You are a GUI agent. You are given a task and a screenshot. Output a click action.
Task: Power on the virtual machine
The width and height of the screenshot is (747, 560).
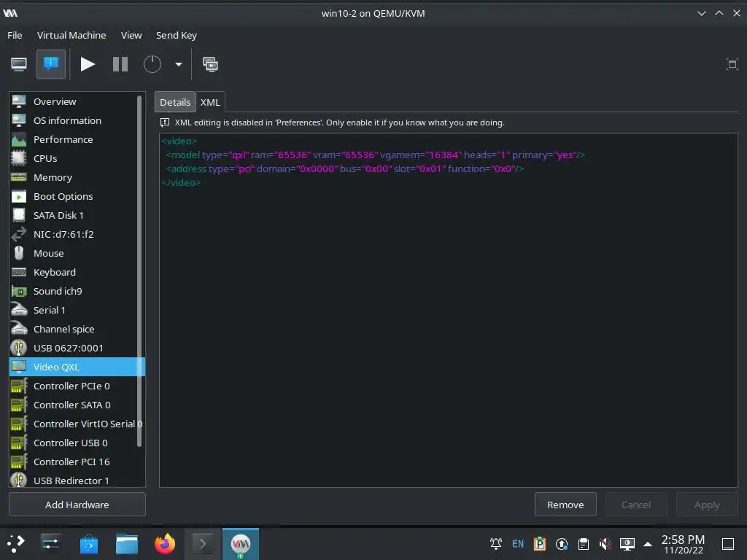click(x=88, y=64)
